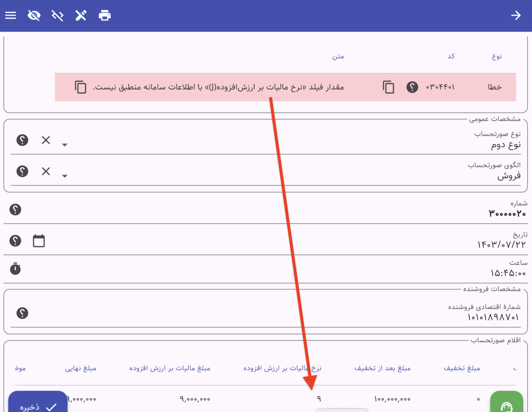Open help for تاریخ field
532x412 pixels.
click(x=15, y=241)
